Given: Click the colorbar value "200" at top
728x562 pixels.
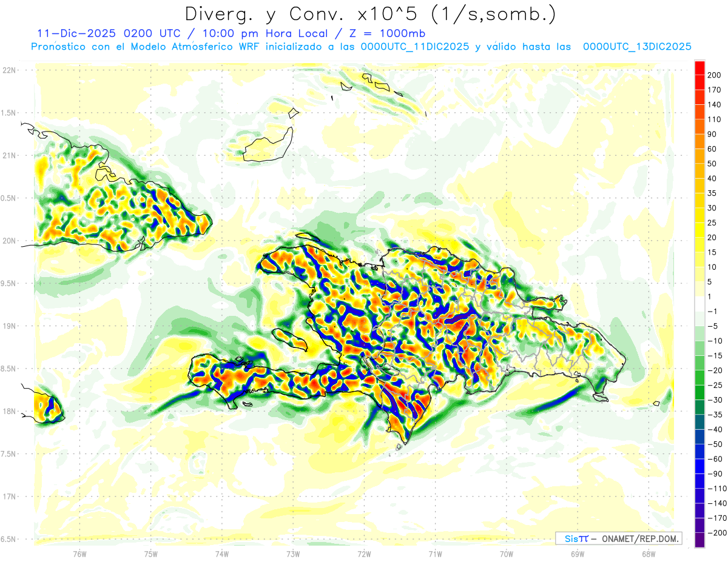Looking at the screenshot, I should [x=715, y=75].
